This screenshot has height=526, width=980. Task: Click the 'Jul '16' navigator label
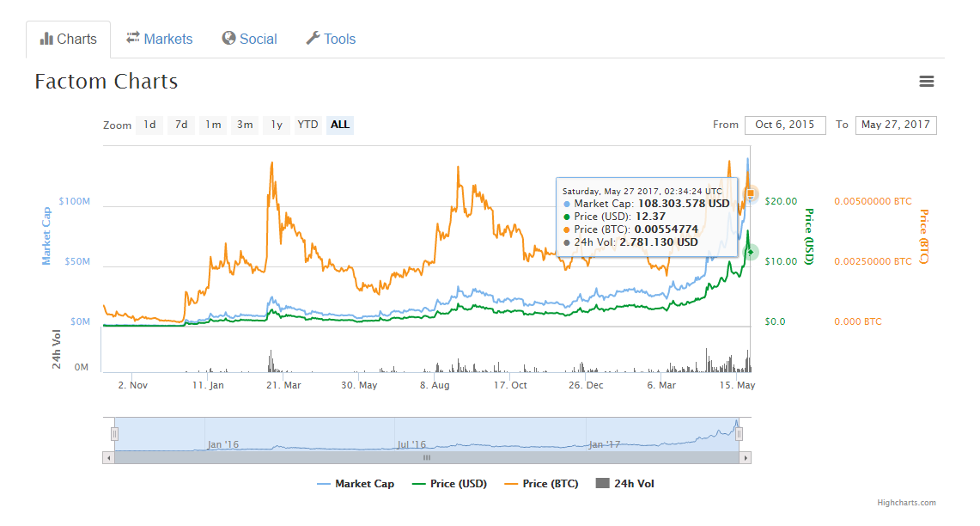click(x=411, y=444)
